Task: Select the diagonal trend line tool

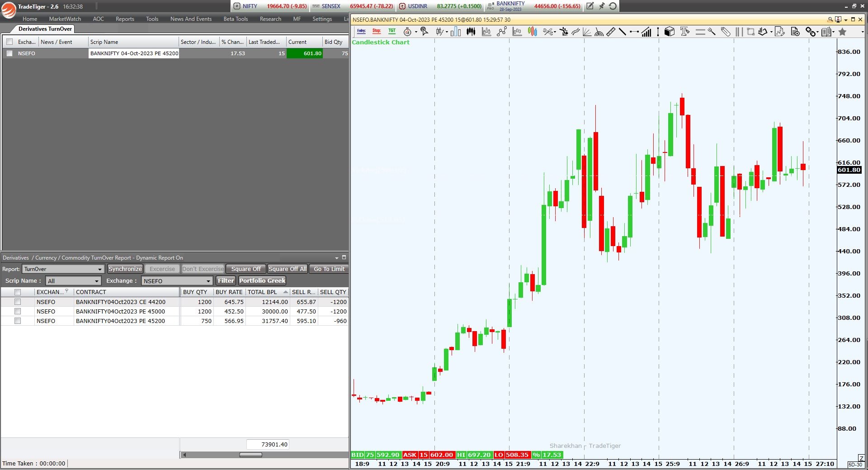Action: pos(623,32)
